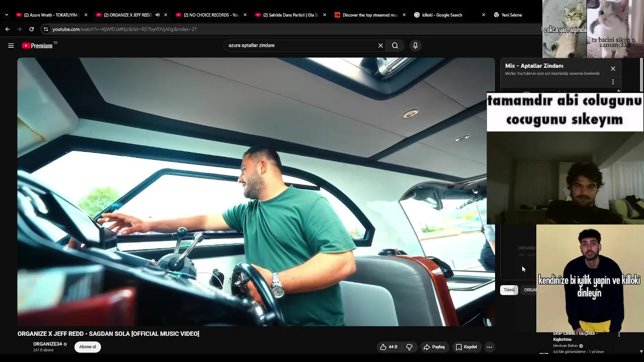Open Mix playlist three-dot options menu

click(x=613, y=81)
